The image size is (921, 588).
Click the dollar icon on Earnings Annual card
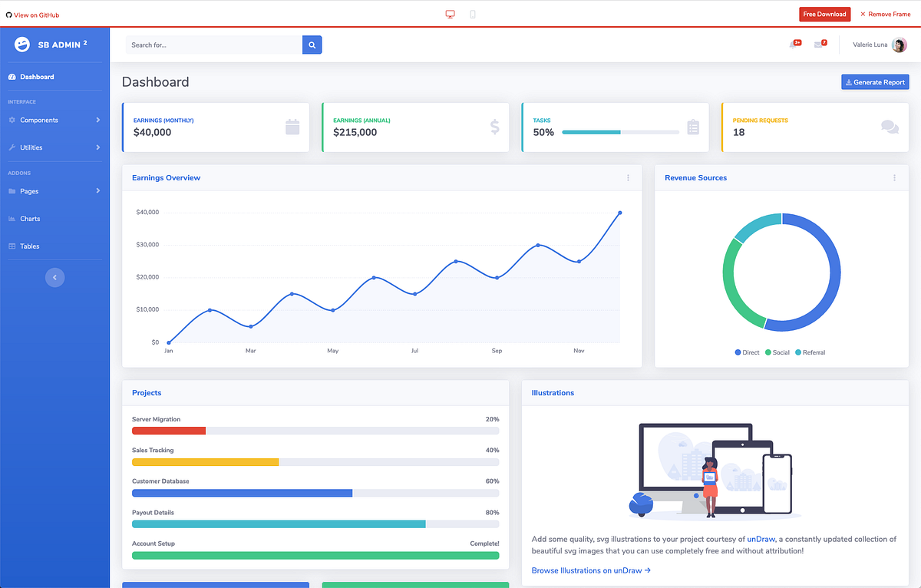pyautogui.click(x=494, y=127)
